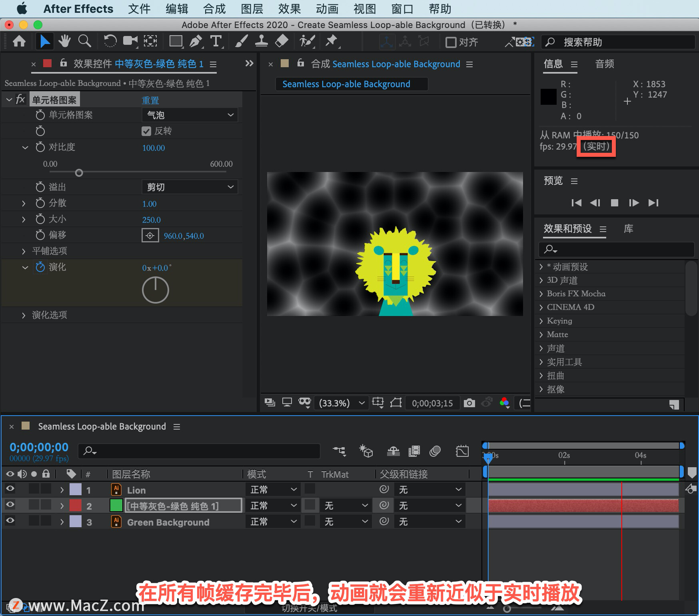Enable frame blending icon in timeline
699x616 pixels.
coord(414,451)
